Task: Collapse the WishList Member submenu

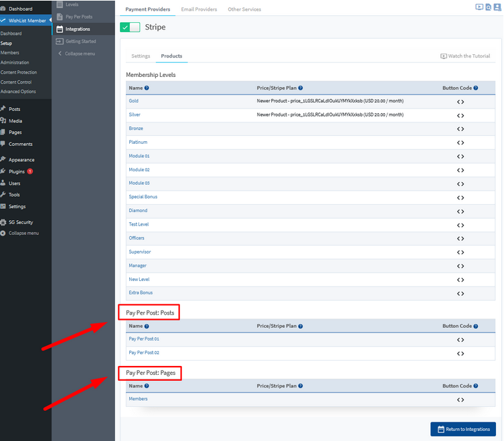Action: tap(77, 54)
